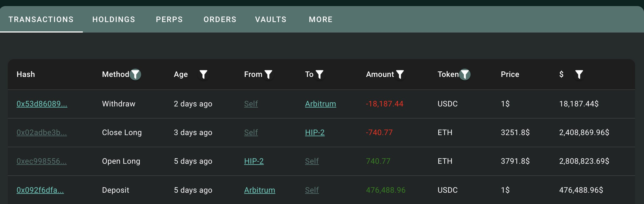Open transaction hash 0x092f6dfa
The height and width of the screenshot is (204, 644).
pyautogui.click(x=40, y=190)
